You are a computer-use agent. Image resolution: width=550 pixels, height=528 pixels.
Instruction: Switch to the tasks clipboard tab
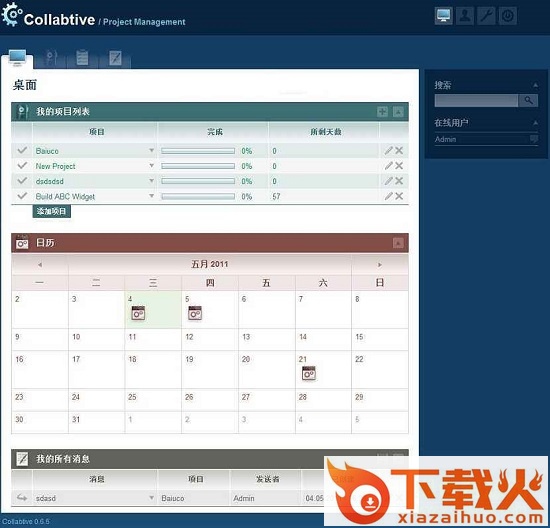point(82,58)
